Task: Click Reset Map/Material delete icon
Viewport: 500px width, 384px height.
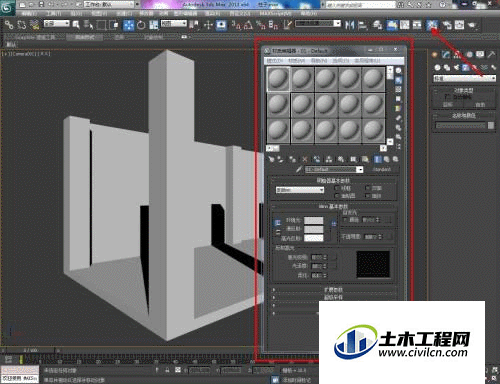Action: (305, 159)
